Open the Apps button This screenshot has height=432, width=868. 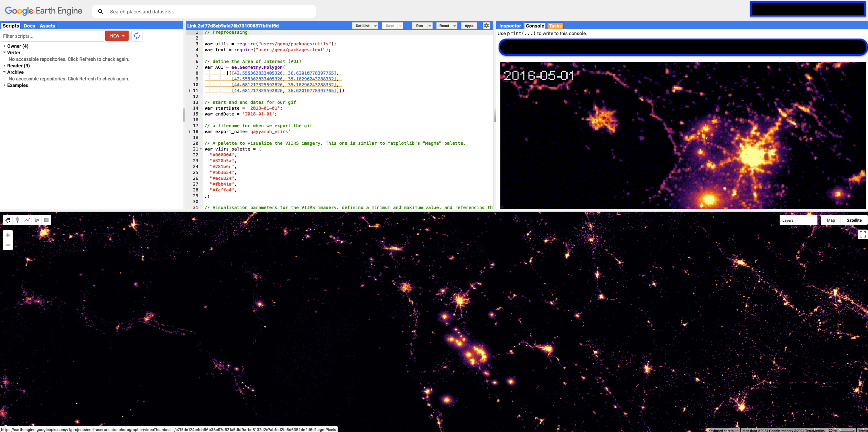tap(469, 26)
